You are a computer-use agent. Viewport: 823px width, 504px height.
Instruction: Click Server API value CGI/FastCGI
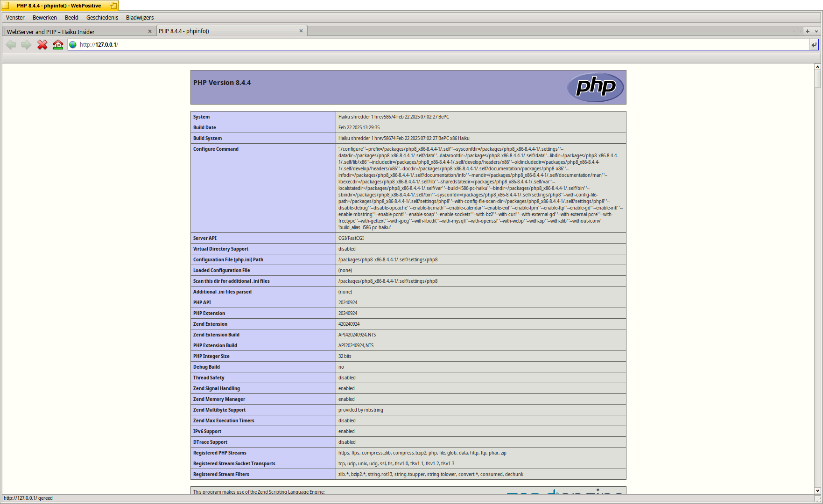click(351, 238)
